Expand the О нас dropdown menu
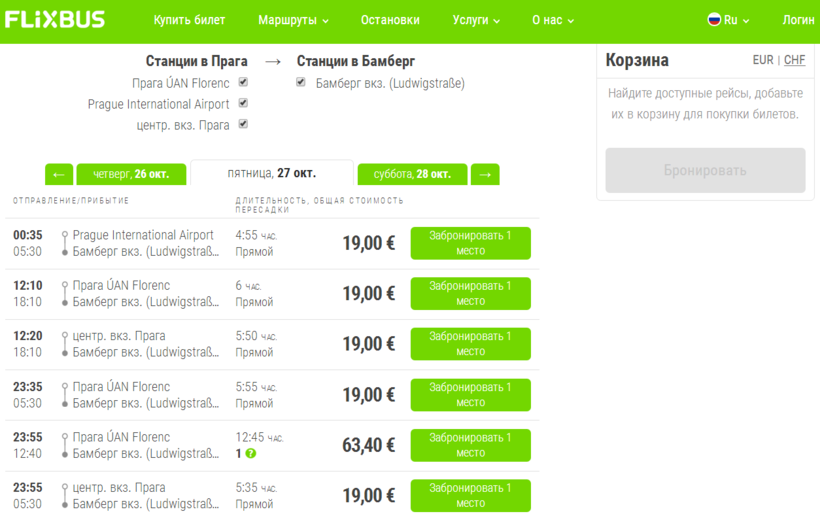The width and height of the screenshot is (820, 516). pyautogui.click(x=553, y=20)
